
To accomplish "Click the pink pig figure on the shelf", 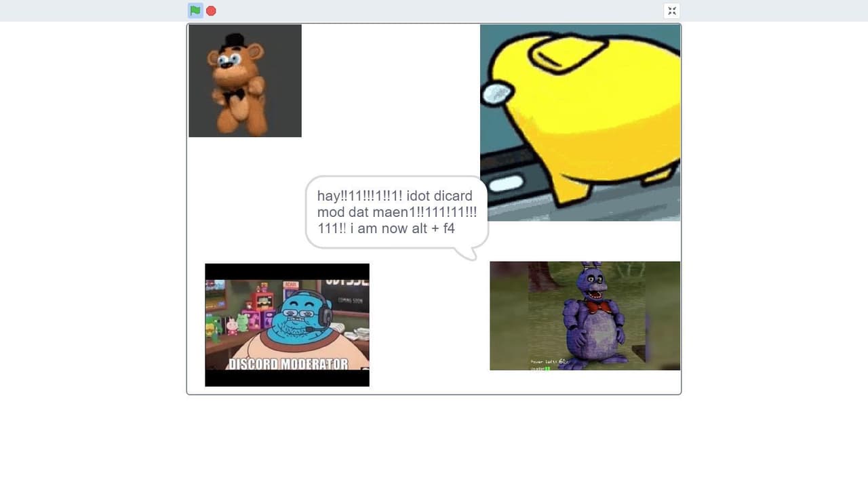I will [x=231, y=326].
